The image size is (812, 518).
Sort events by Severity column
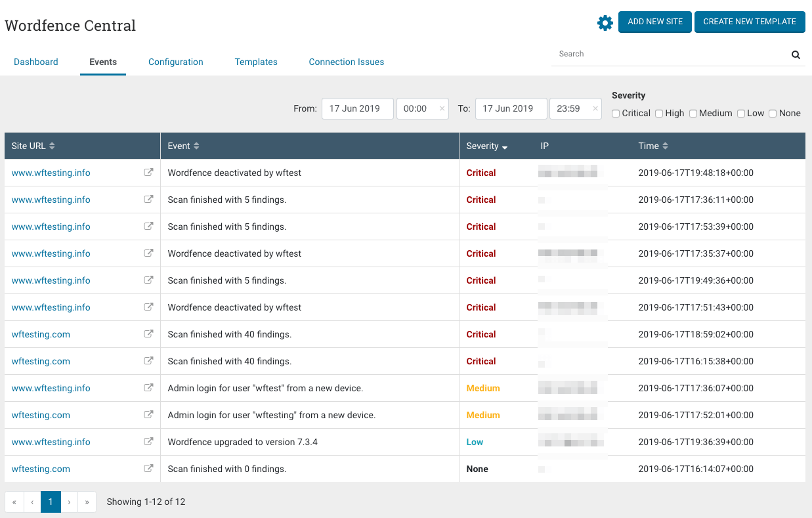486,146
